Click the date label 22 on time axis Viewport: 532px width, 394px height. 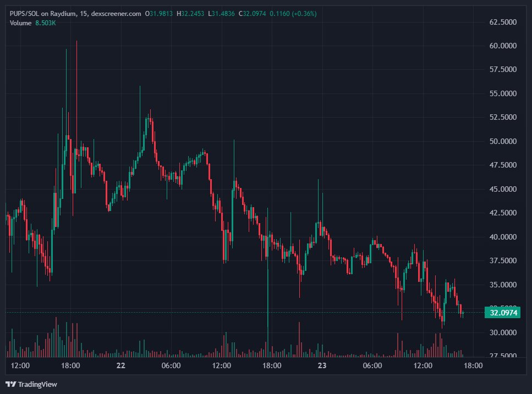tap(121, 365)
